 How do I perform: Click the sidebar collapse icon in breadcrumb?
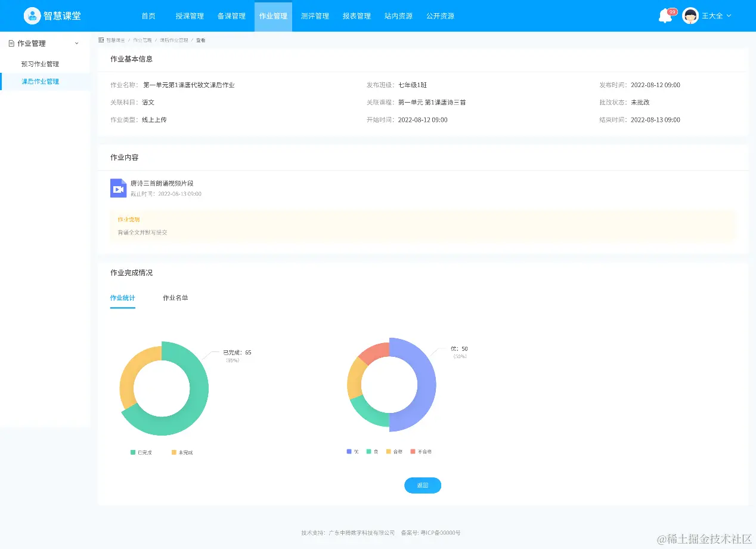coord(101,40)
